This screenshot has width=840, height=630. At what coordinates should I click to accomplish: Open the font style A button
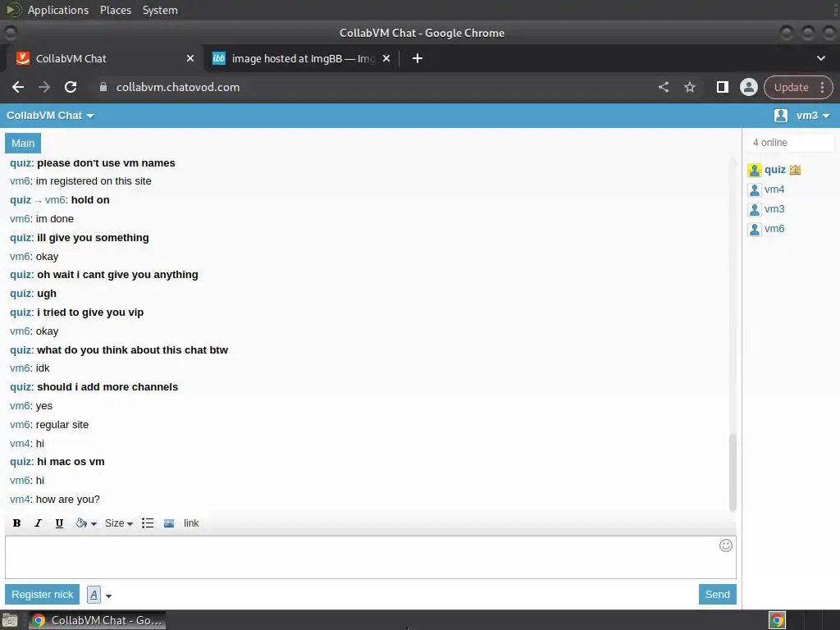94,595
